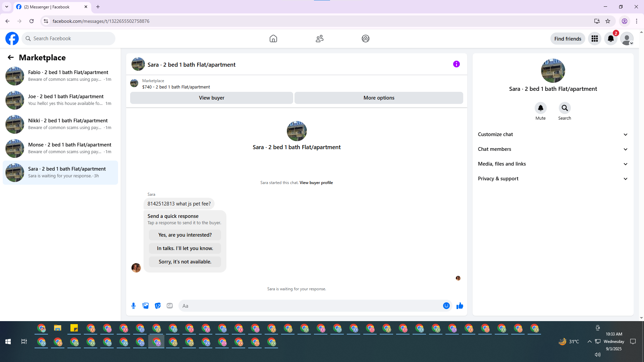644x362 pixels.
Task: Open conversation information purple icon
Action: tap(457, 64)
